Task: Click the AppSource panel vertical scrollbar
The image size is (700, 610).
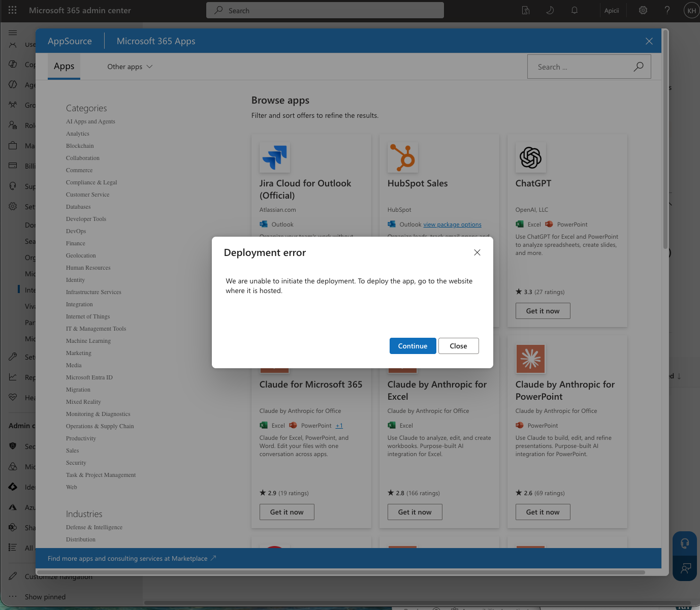Action: point(665,140)
